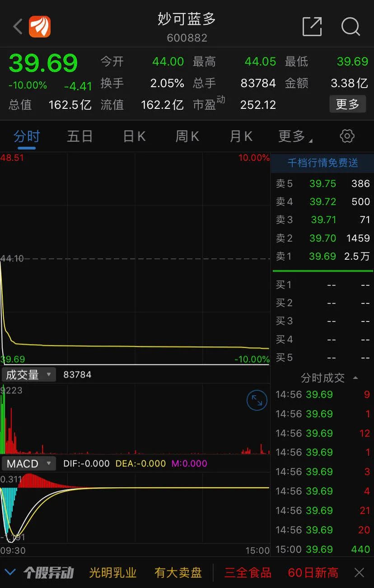Select 卖2 order row at 39.70
The height and width of the screenshot is (588, 374).
323,238
